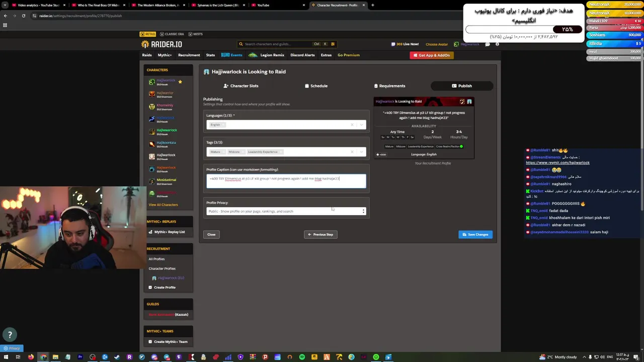Click Hajikoontala character avatar in sidebar
Image resolution: width=644 pixels, height=362 pixels.
click(152, 143)
